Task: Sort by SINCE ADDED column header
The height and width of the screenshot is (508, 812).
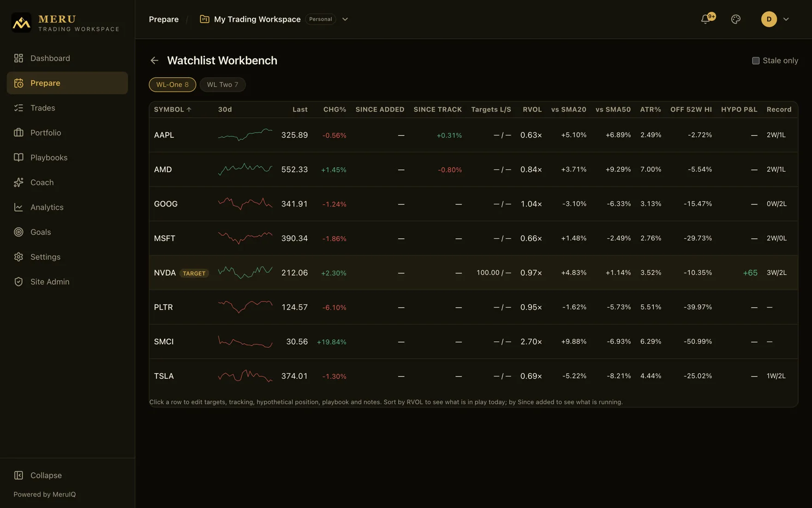Action: pos(380,109)
